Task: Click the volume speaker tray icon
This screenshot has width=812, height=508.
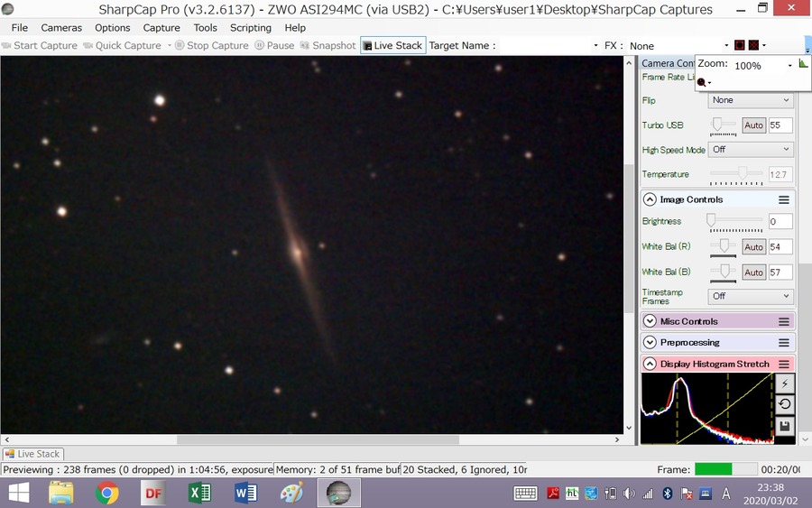Action: pos(629,494)
